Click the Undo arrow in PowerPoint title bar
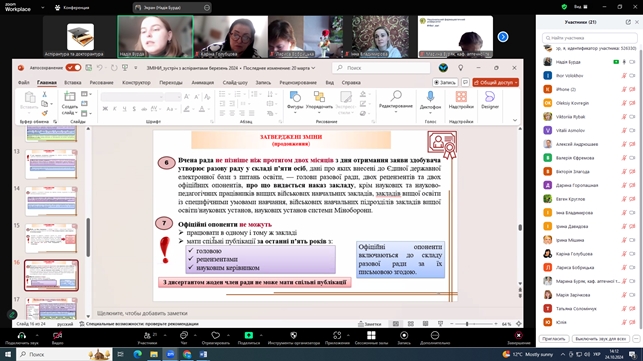The image size is (643, 361). point(100,68)
